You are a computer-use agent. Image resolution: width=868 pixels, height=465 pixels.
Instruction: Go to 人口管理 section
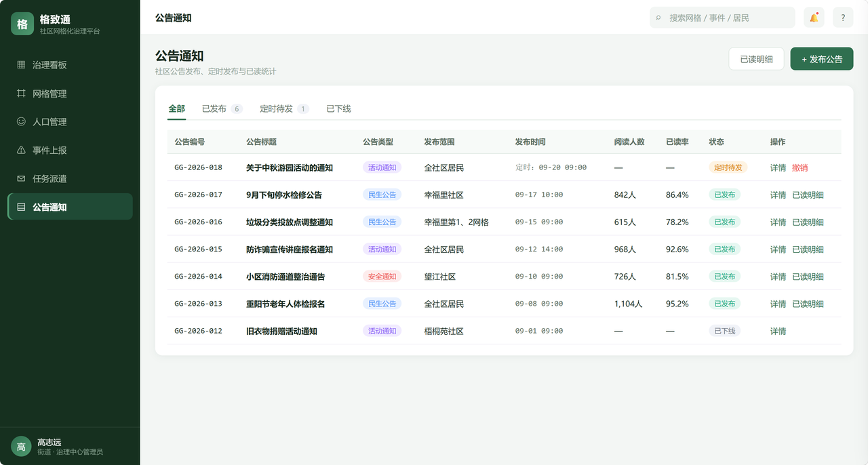70,122
